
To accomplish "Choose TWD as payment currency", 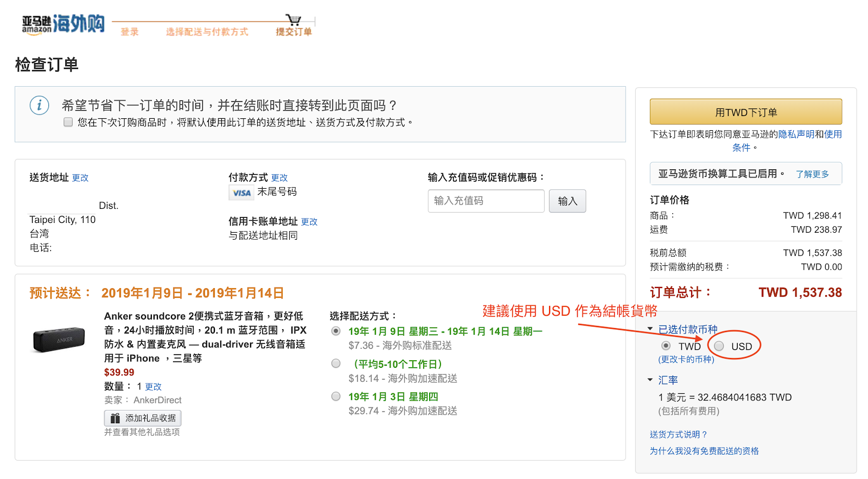I will coord(666,346).
